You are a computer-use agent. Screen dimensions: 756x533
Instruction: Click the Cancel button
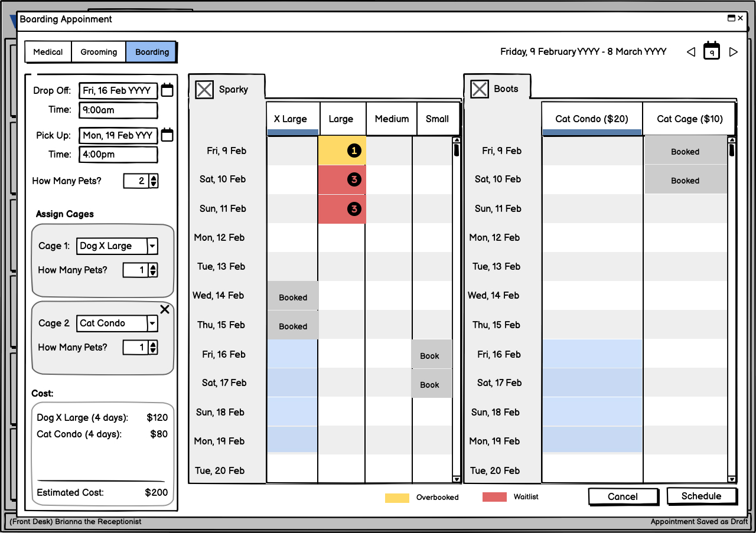pyautogui.click(x=623, y=497)
